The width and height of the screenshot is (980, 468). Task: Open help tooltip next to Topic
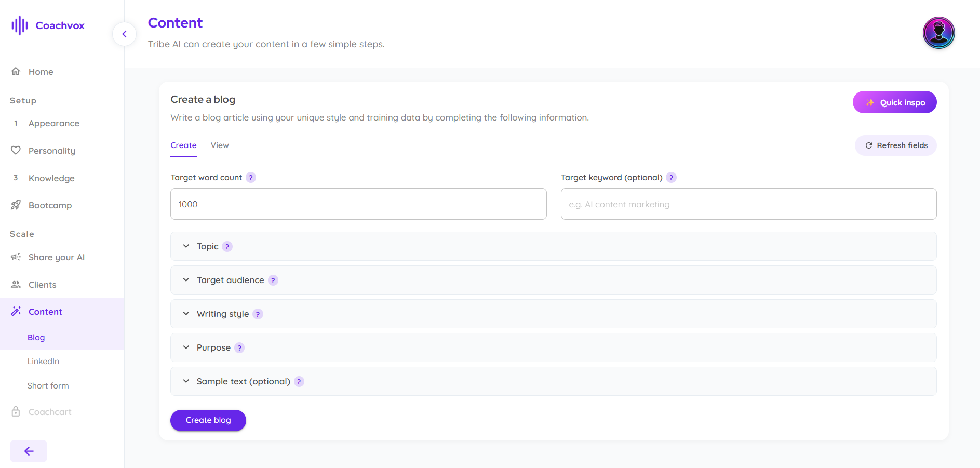click(x=227, y=247)
